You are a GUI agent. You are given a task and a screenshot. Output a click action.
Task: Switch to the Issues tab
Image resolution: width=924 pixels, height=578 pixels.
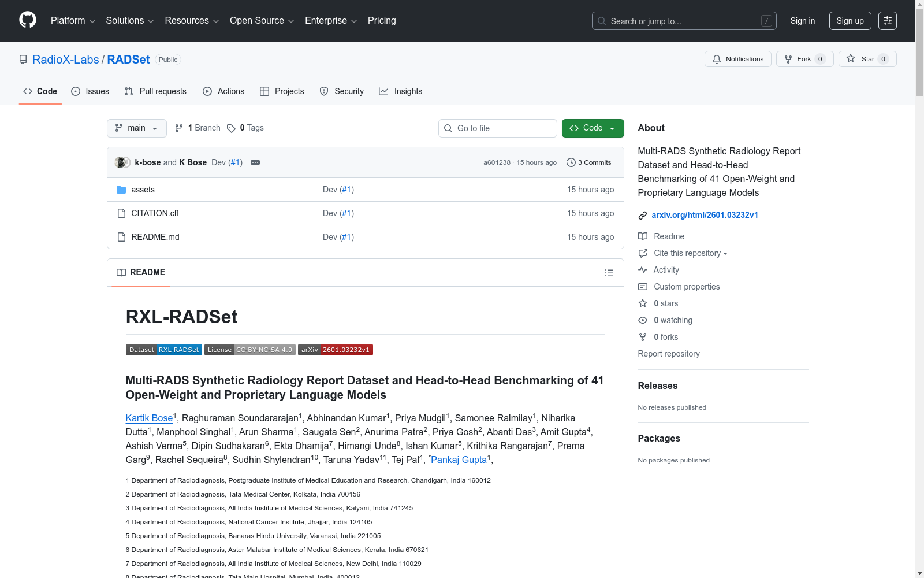(x=90, y=91)
